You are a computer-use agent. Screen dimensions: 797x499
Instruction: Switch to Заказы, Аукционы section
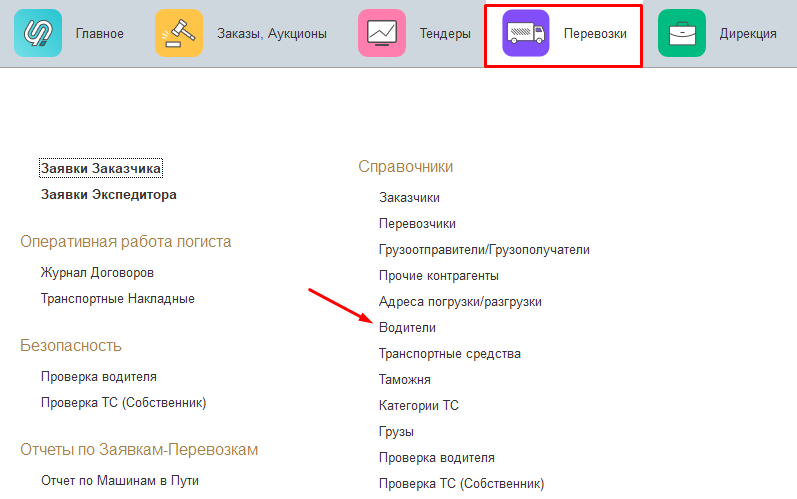pos(272,34)
